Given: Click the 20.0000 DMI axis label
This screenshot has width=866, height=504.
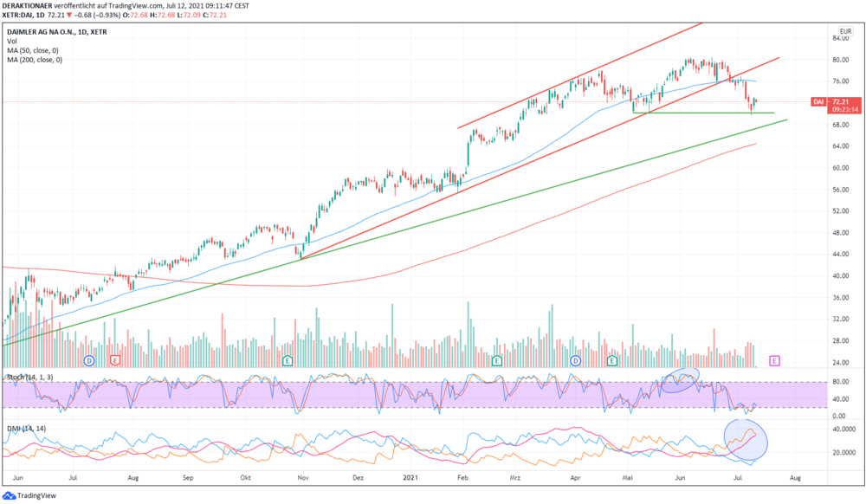Looking at the screenshot, I should click(x=843, y=452).
